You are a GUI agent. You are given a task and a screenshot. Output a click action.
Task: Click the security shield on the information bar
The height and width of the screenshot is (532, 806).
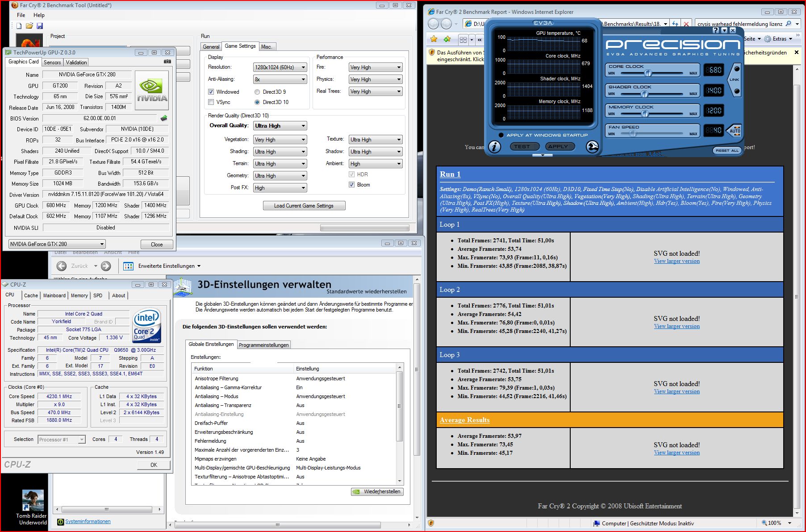point(431,52)
